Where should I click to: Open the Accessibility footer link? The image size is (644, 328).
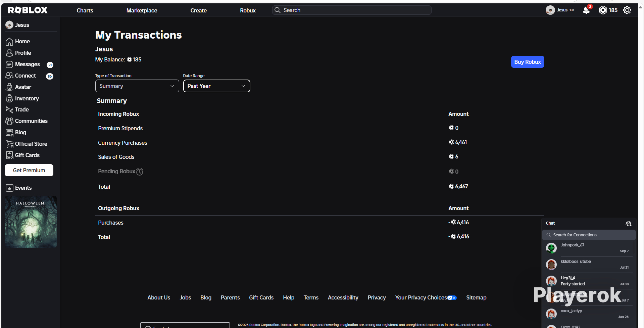343,297
